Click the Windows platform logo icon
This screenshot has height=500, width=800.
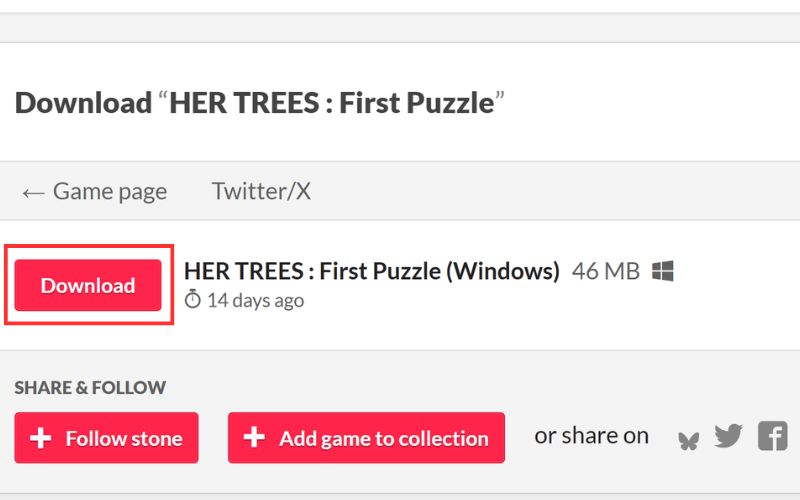point(662,271)
